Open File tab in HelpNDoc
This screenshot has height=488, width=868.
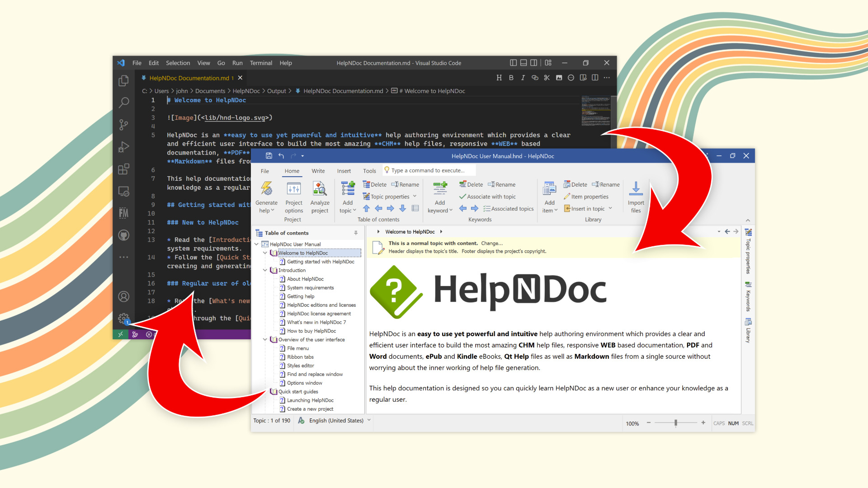(265, 171)
